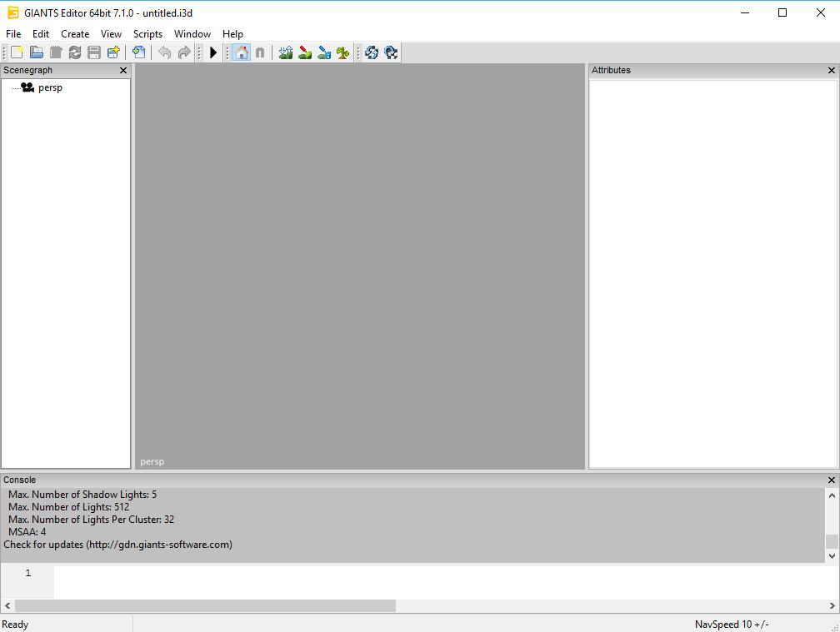Image resolution: width=840 pixels, height=632 pixels.
Task: Click the Open file folder icon
Action: pyautogui.click(x=36, y=52)
